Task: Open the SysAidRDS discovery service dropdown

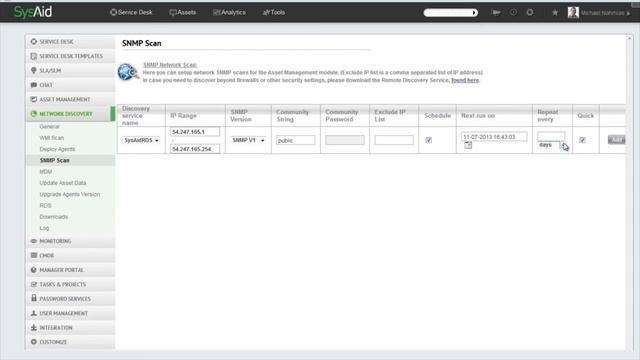Action: 141,140
